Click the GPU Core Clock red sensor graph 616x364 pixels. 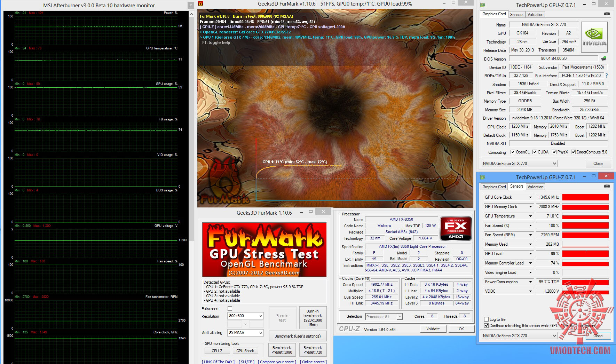(x=585, y=197)
